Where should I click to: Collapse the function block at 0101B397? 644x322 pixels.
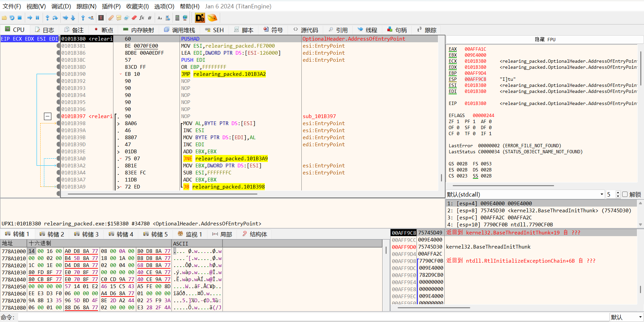coord(48,116)
